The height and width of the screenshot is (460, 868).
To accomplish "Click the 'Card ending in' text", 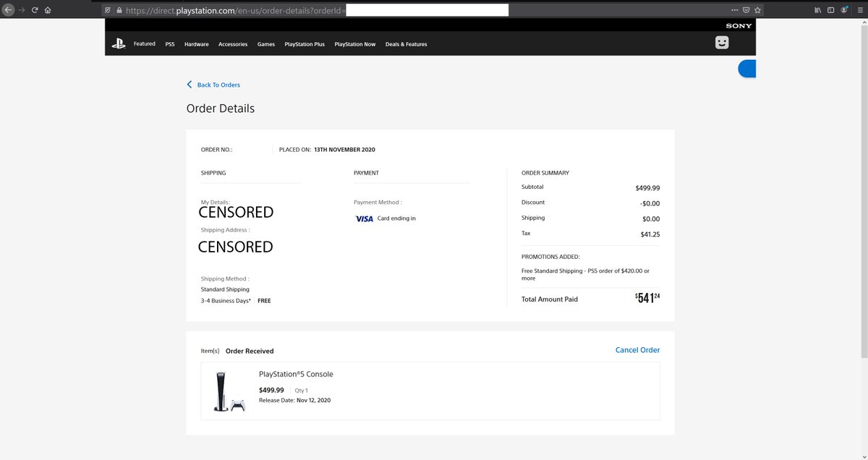I will click(x=396, y=218).
